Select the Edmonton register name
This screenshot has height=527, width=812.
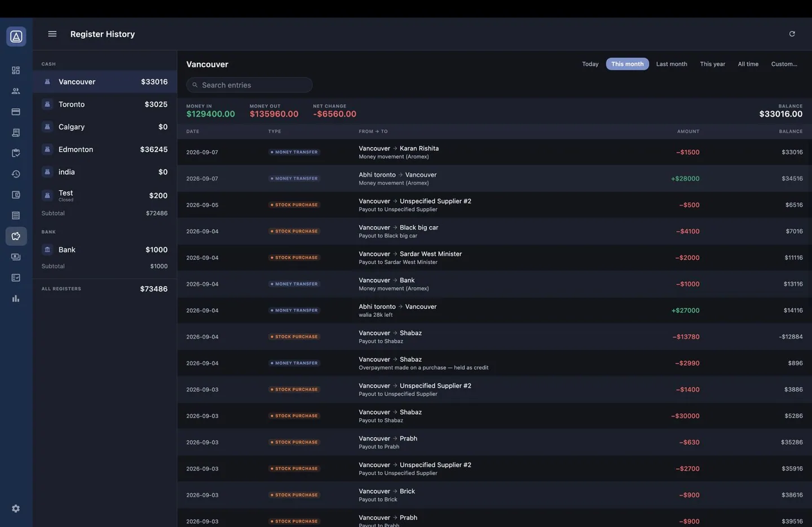pos(76,149)
